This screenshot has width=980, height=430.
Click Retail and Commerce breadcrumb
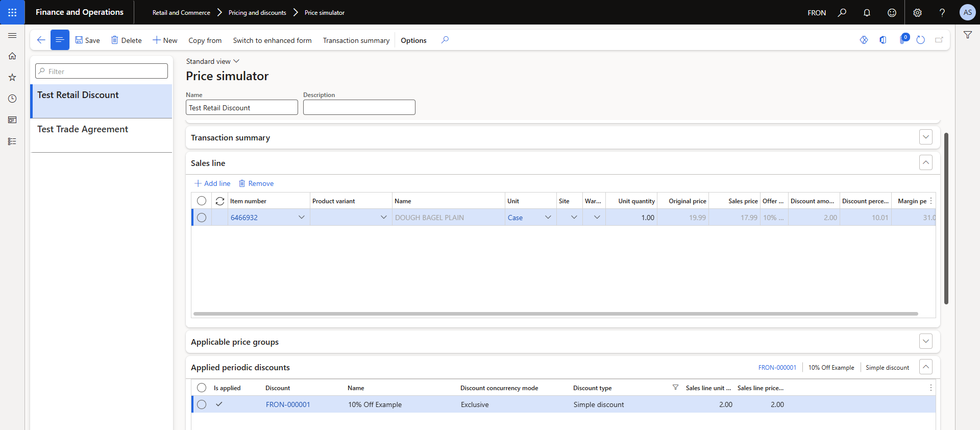point(181,13)
